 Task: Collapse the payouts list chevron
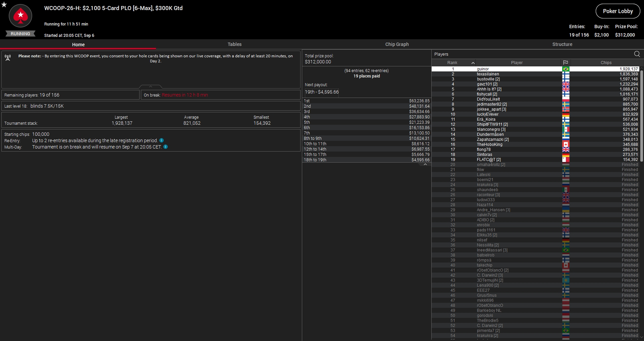(425, 165)
